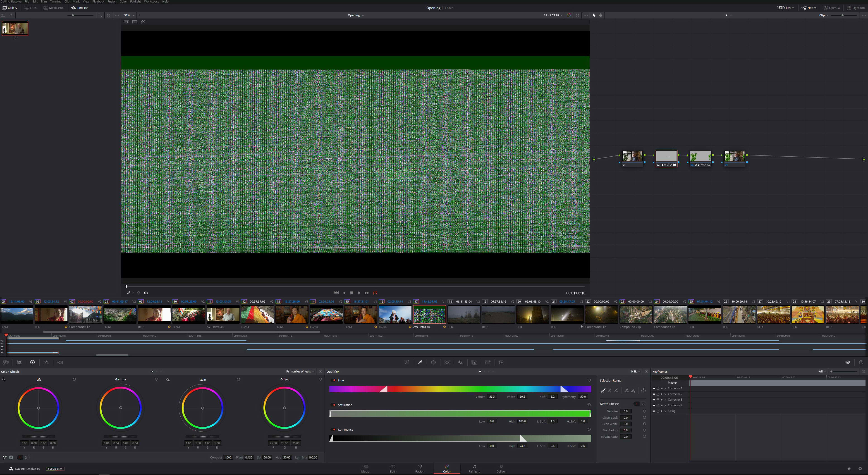Select the picker eyedropper in Selection Range
This screenshot has height=475, width=868.
(x=603, y=390)
